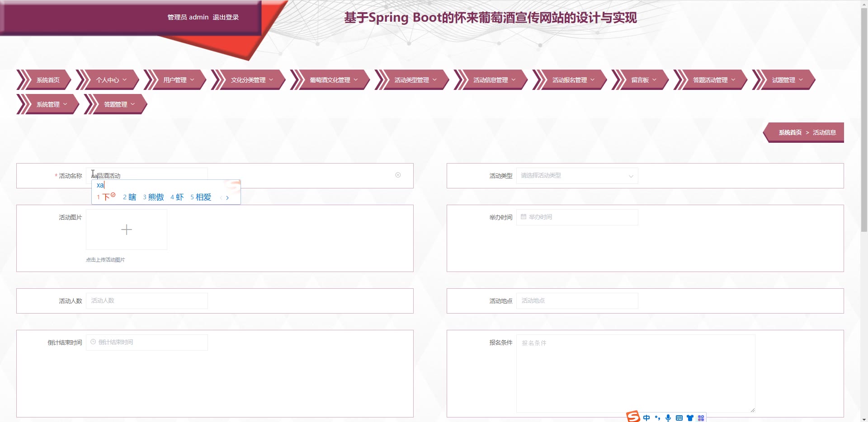Open the 答题管理 menu
Viewport: 868px width, 422px height.
click(116, 104)
